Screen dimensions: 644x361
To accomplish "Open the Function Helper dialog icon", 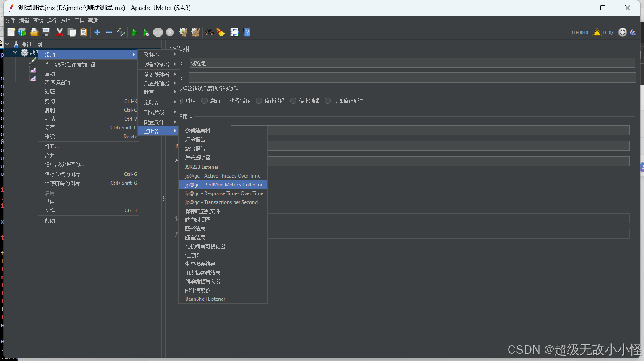I will pos(234,32).
